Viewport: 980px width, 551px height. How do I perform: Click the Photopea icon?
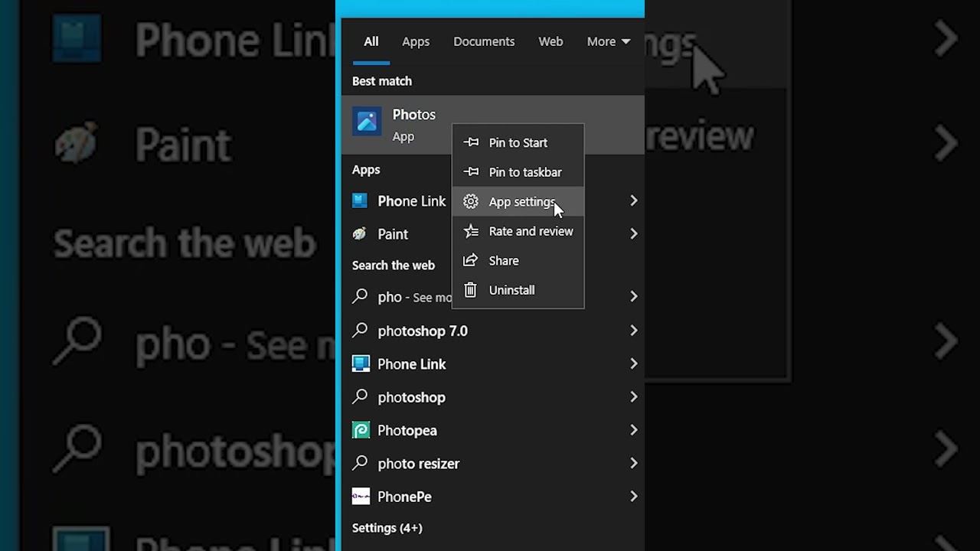click(361, 430)
